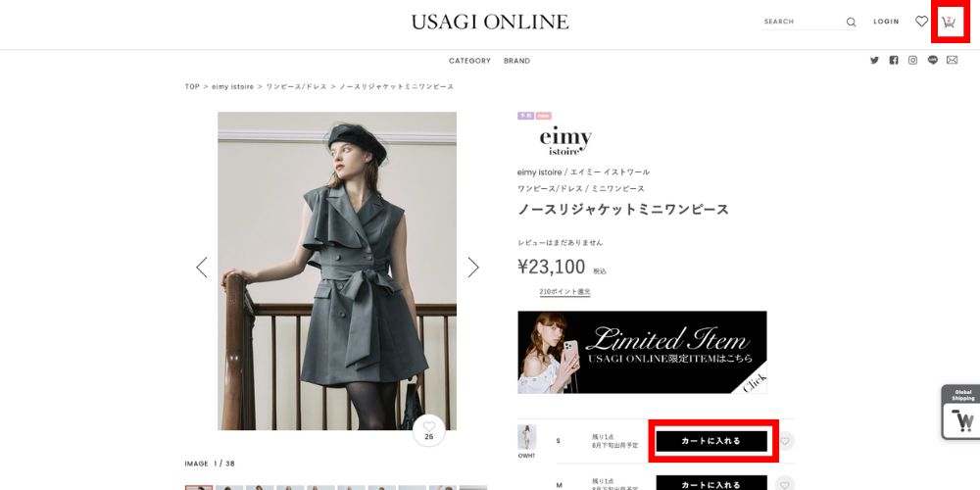Open the shopping cart icon in header

pyautogui.click(x=949, y=22)
